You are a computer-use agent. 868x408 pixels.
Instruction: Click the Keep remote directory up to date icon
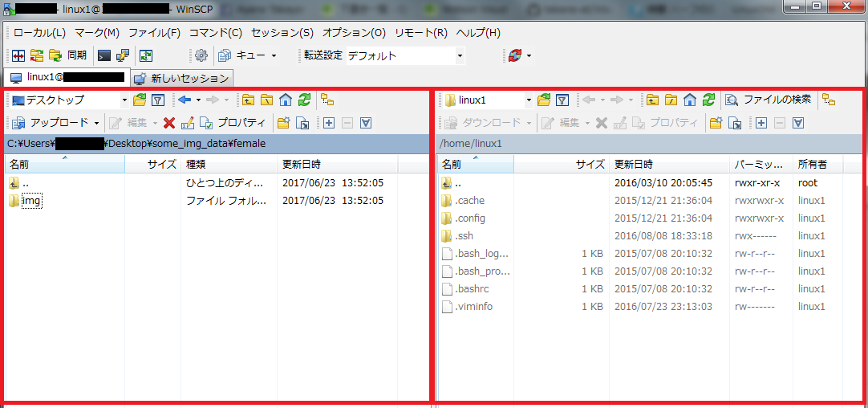pyautogui.click(x=145, y=55)
